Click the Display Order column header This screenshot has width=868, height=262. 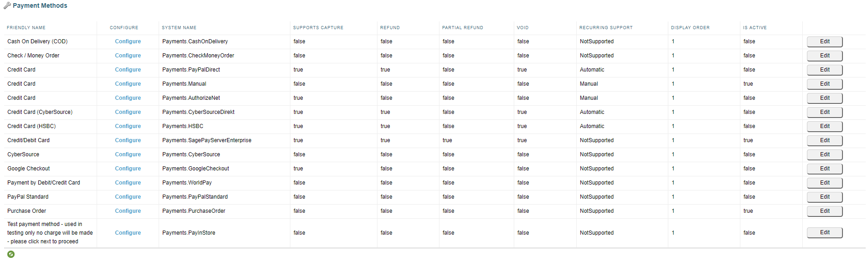click(690, 28)
